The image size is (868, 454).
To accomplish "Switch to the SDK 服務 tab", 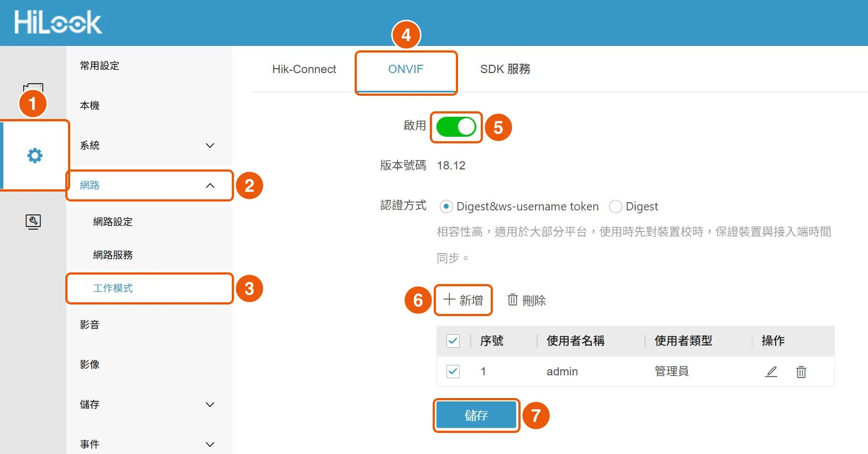I will pos(505,69).
